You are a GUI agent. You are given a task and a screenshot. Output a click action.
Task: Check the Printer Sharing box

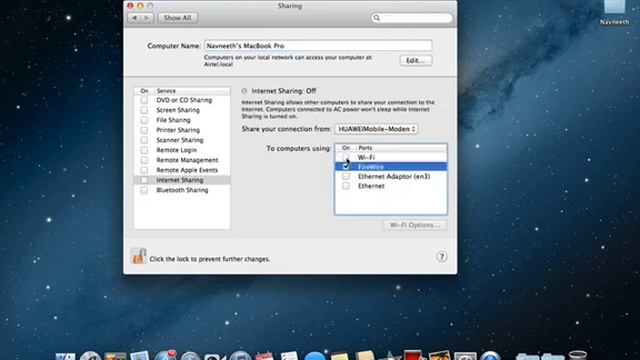tap(144, 130)
